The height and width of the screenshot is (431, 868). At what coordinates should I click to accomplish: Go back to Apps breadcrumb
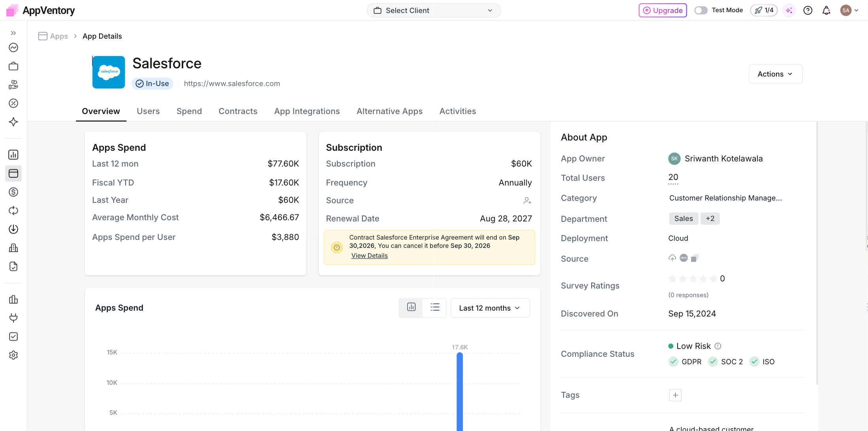pyautogui.click(x=53, y=36)
